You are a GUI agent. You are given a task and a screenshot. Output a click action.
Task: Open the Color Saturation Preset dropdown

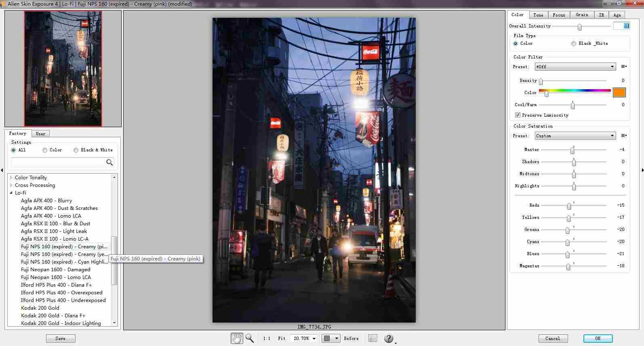(x=575, y=136)
